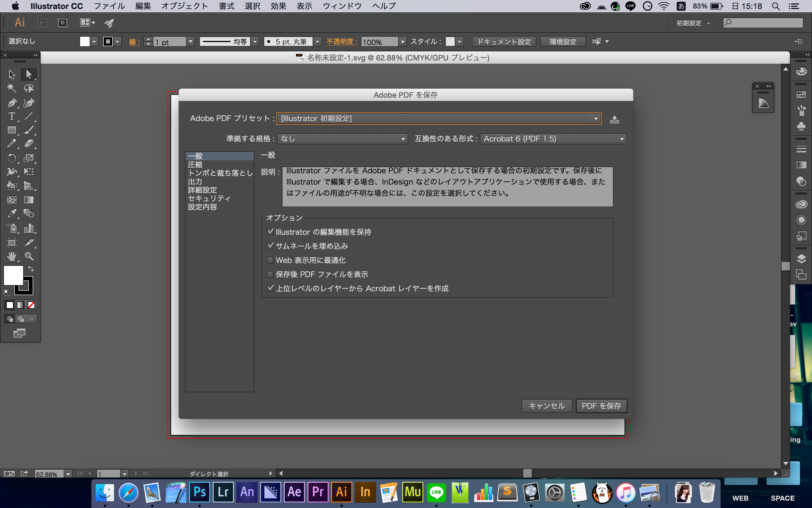Select the Gradient tool

29,200
